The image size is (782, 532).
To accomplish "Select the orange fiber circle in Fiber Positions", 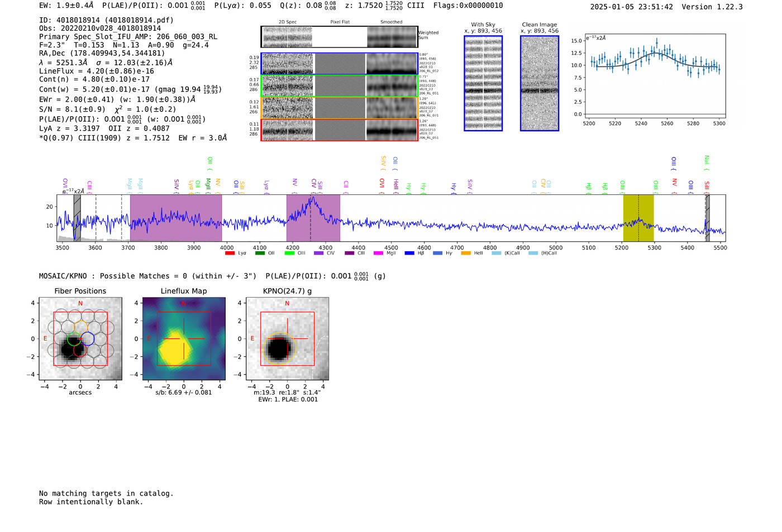I will (80, 327).
